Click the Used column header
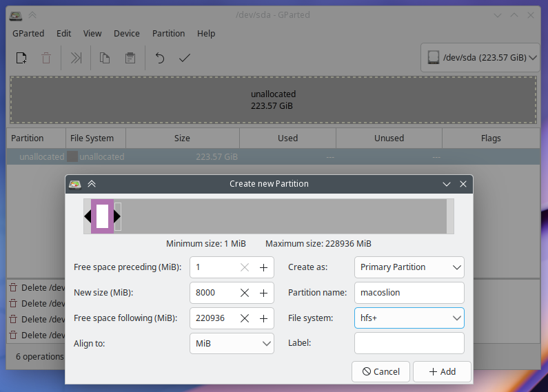 click(x=287, y=138)
